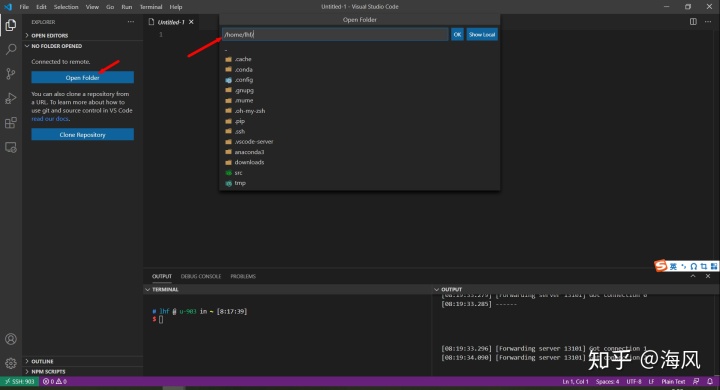Split the editor to the right
Image resolution: width=720 pixels, height=390 pixels.
click(x=693, y=22)
